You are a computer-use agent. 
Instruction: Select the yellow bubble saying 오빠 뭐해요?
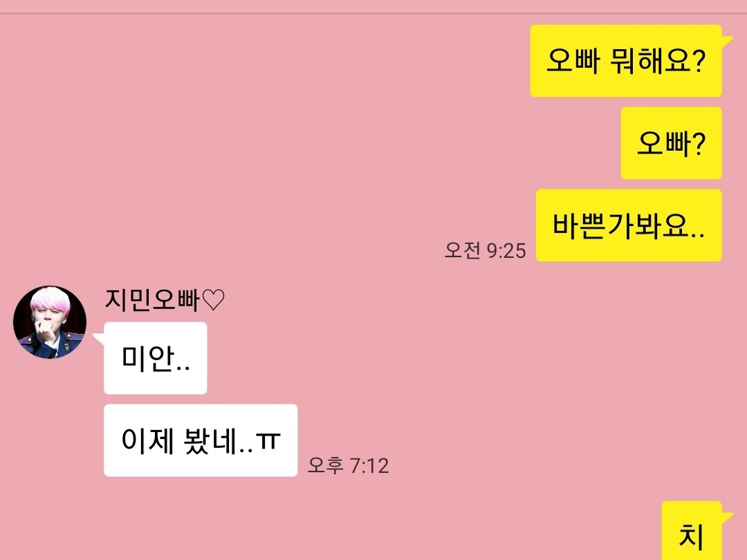tap(626, 61)
